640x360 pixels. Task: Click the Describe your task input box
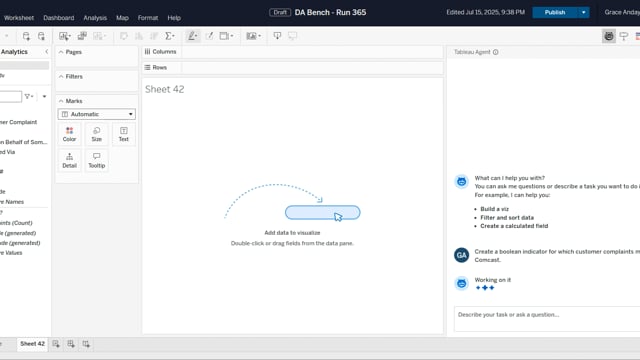[547, 319]
